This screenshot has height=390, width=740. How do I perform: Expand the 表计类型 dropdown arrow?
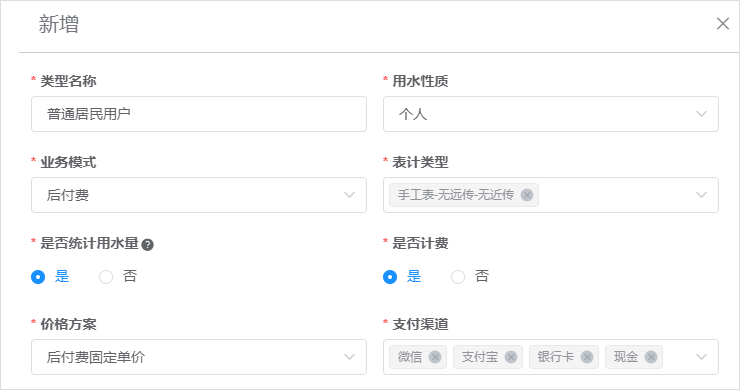click(x=701, y=195)
